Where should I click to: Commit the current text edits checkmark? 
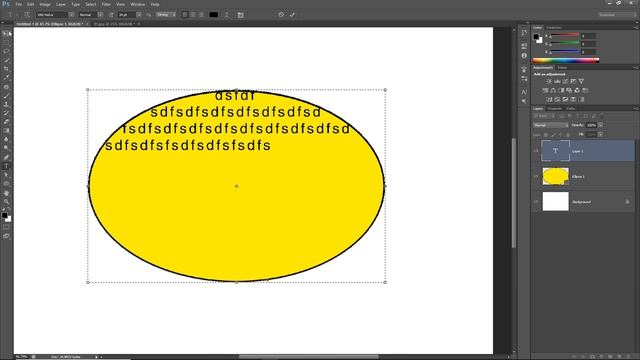pyautogui.click(x=292, y=15)
